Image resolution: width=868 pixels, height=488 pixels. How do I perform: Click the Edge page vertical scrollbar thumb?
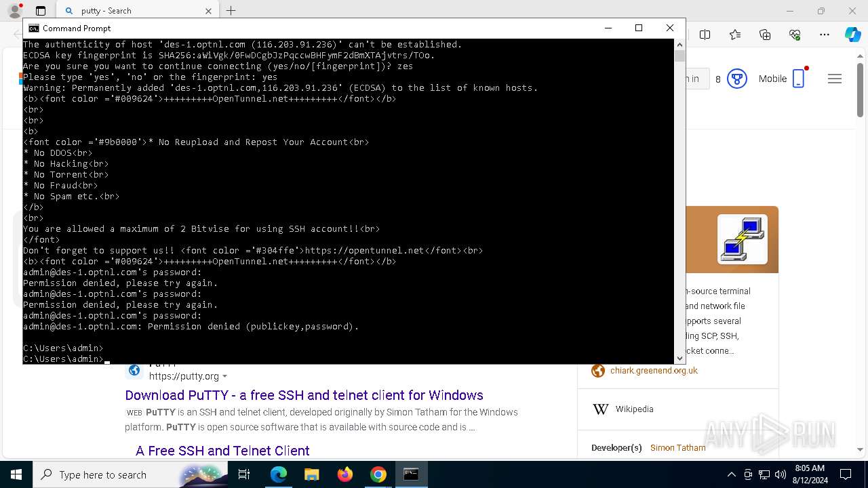point(861,89)
